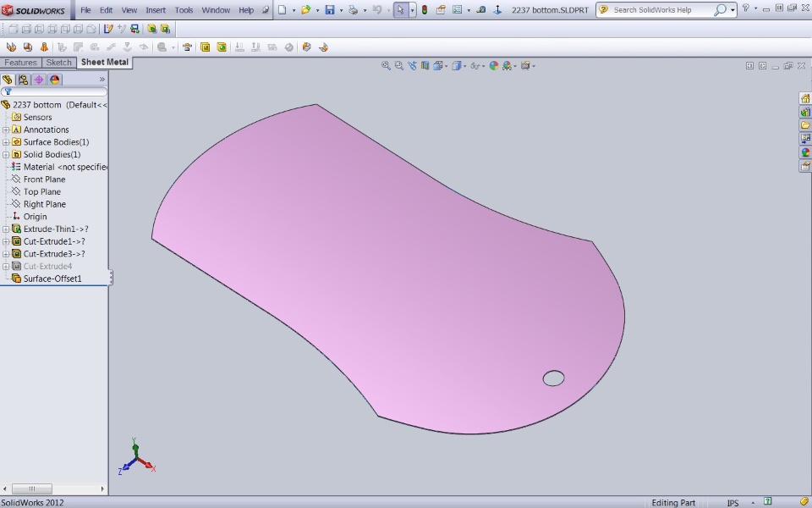Expand the Extrude-Thin1 feature node

(x=6, y=229)
